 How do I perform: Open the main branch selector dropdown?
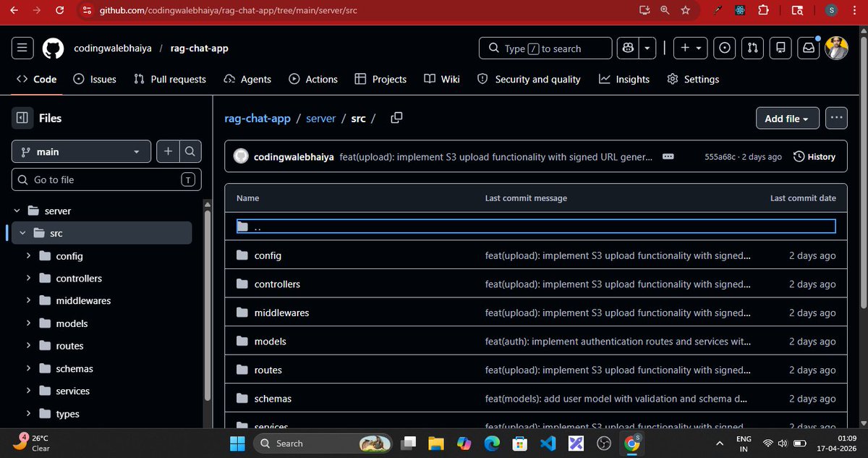click(81, 151)
